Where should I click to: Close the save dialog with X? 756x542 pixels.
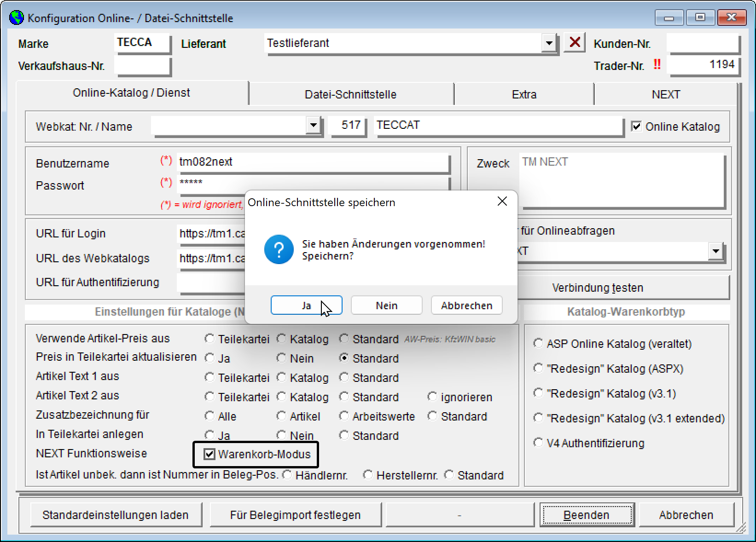(502, 202)
